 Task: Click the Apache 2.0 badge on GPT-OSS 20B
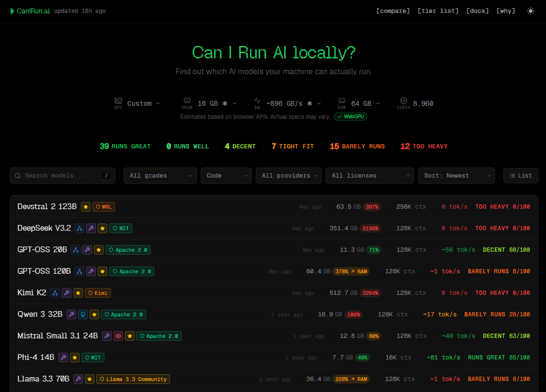(x=128, y=250)
